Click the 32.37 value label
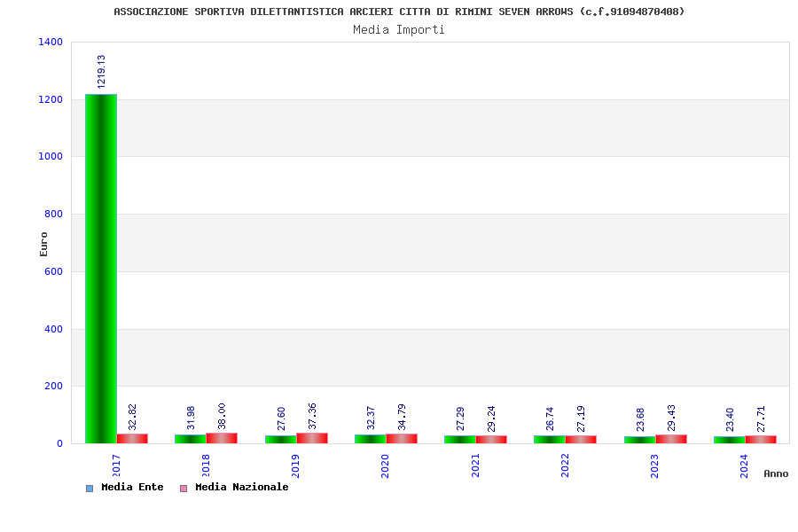 tap(371, 418)
